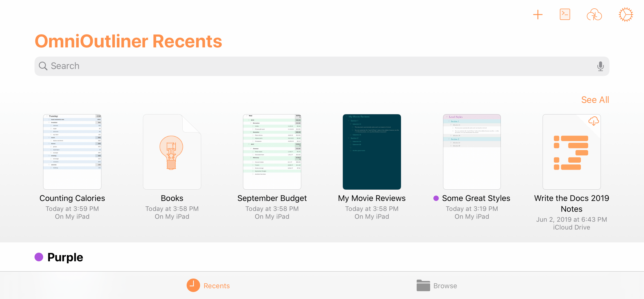Open the automation console icon
644x299 pixels.
pyautogui.click(x=565, y=15)
